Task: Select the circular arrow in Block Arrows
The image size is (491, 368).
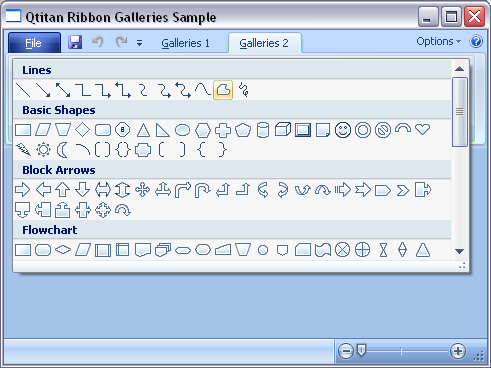Action: (123, 210)
